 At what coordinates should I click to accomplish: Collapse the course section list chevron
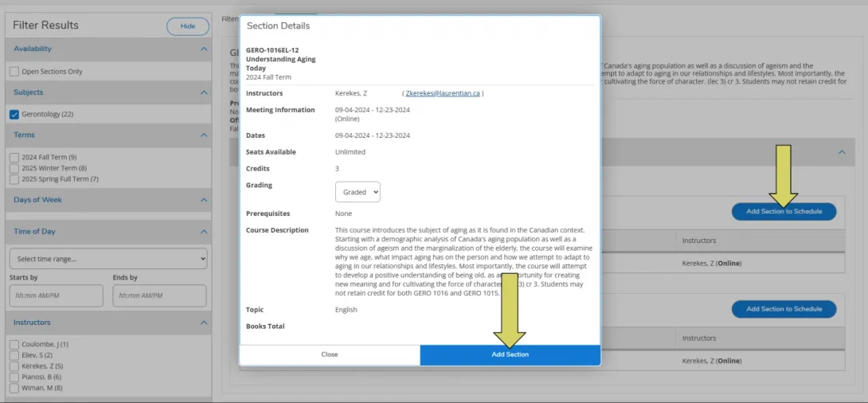841,151
